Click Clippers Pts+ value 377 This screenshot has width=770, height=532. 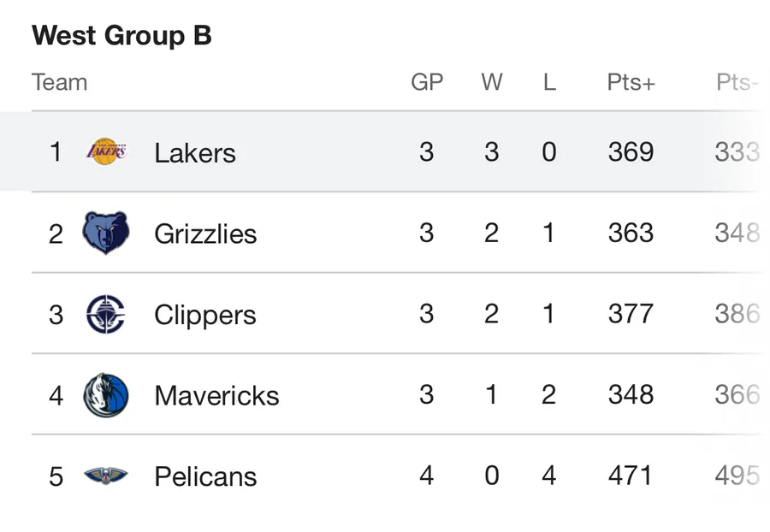click(x=631, y=314)
